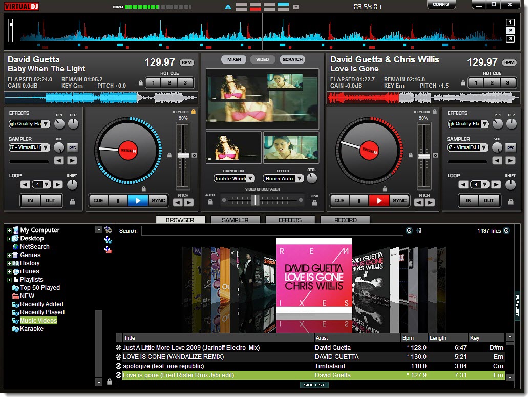Open the RECORD tab

pos(346,220)
